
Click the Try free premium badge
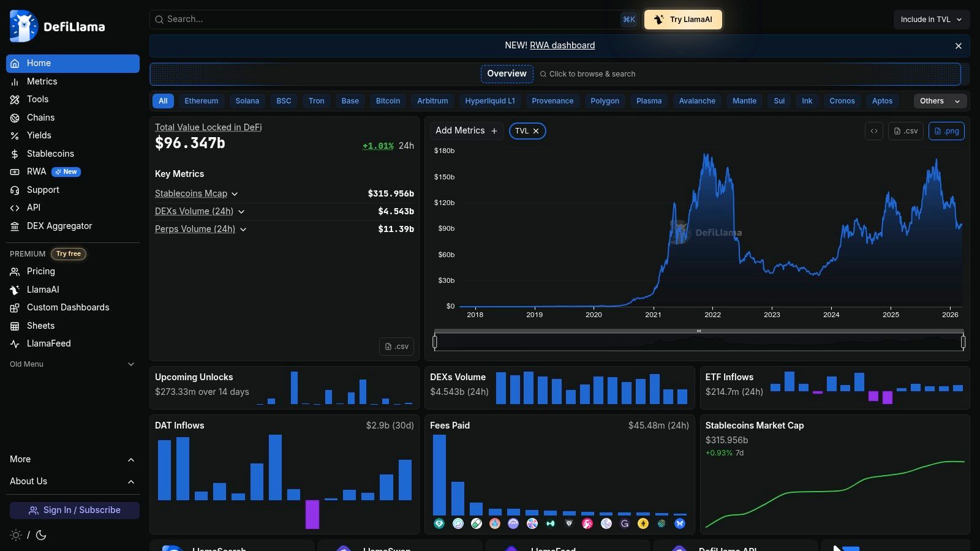click(x=69, y=253)
